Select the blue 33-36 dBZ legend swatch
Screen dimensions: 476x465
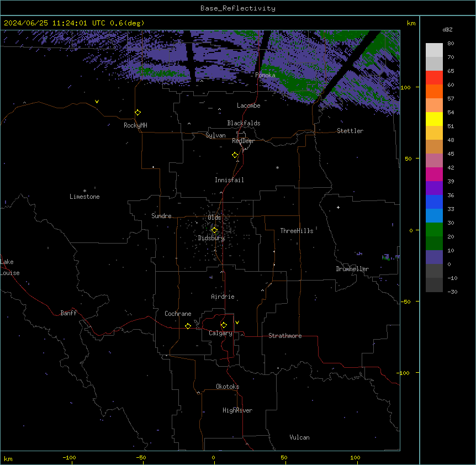[x=434, y=202]
